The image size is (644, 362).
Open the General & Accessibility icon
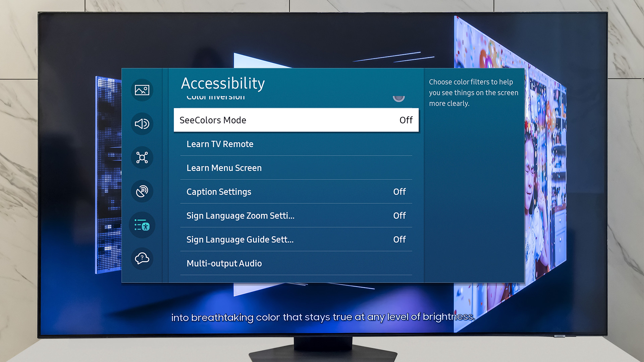[142, 225]
